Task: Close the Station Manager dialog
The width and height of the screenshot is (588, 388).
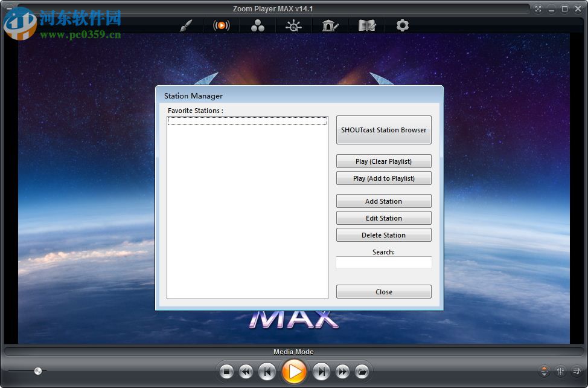Action: [x=383, y=291]
